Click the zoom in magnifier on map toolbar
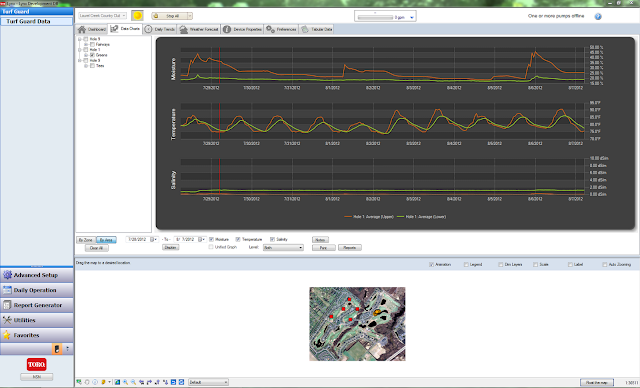Screen dimensions: 640x388 (x=126, y=382)
